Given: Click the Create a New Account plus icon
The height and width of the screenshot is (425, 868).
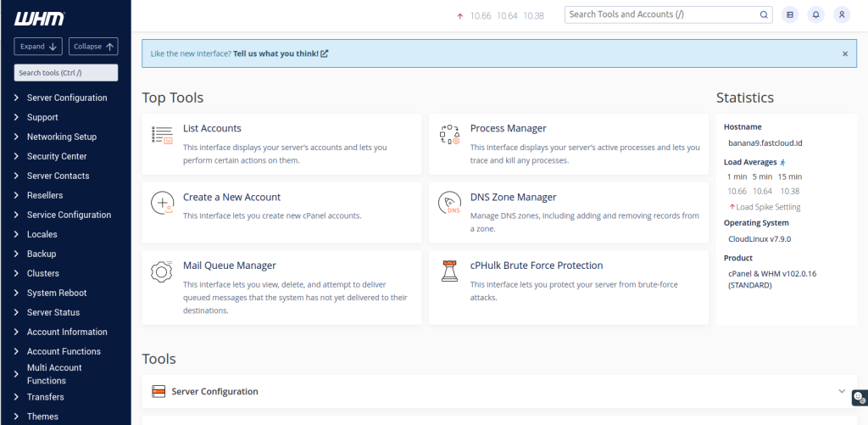Looking at the screenshot, I should coord(162,203).
